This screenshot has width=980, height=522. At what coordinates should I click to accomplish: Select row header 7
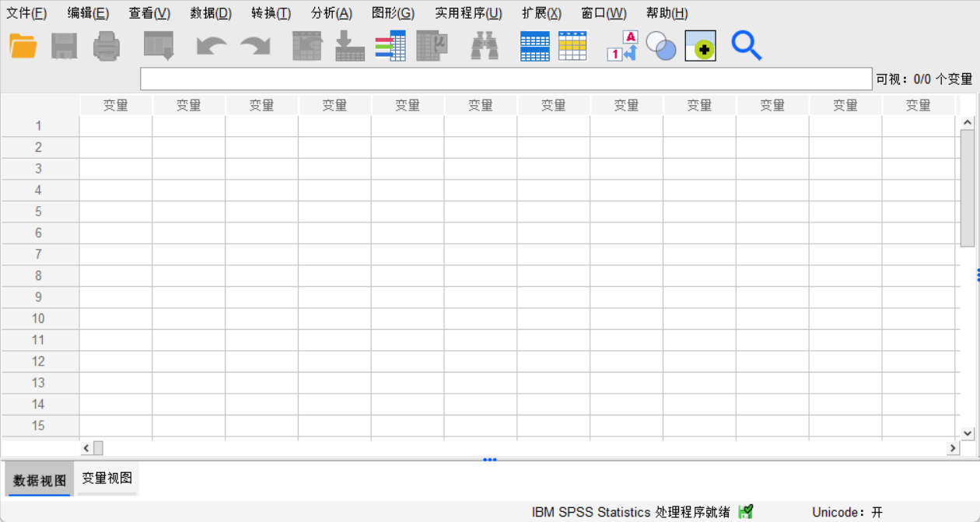pos(40,254)
